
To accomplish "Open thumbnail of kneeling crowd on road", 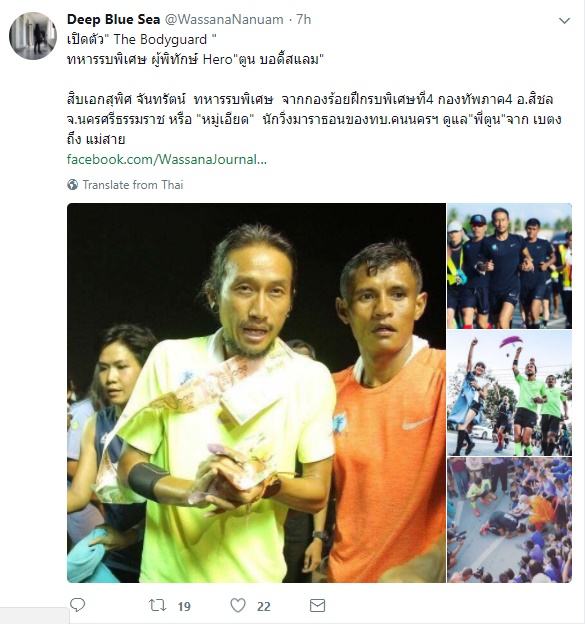I will tap(509, 520).
